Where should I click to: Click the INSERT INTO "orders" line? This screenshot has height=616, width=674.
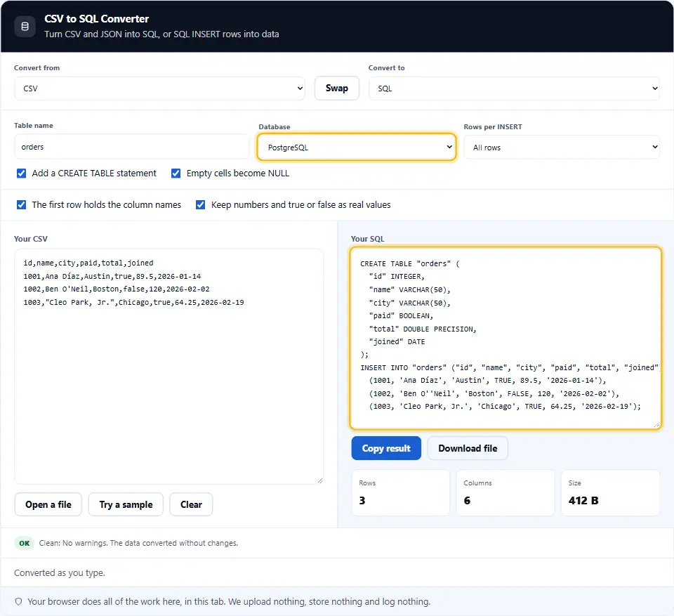510,368
